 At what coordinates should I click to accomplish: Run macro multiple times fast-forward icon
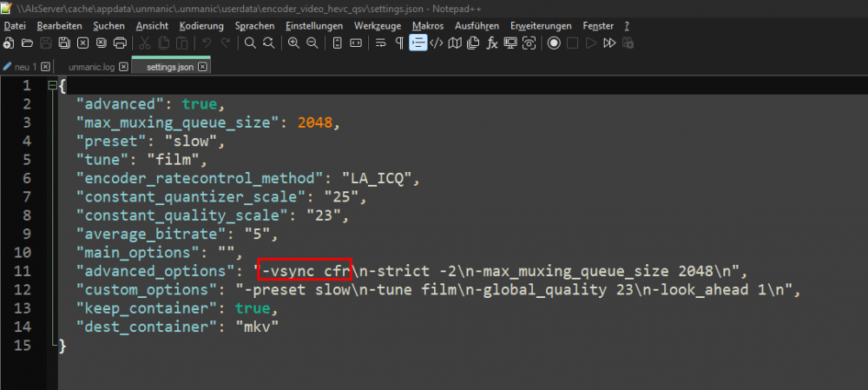609,43
